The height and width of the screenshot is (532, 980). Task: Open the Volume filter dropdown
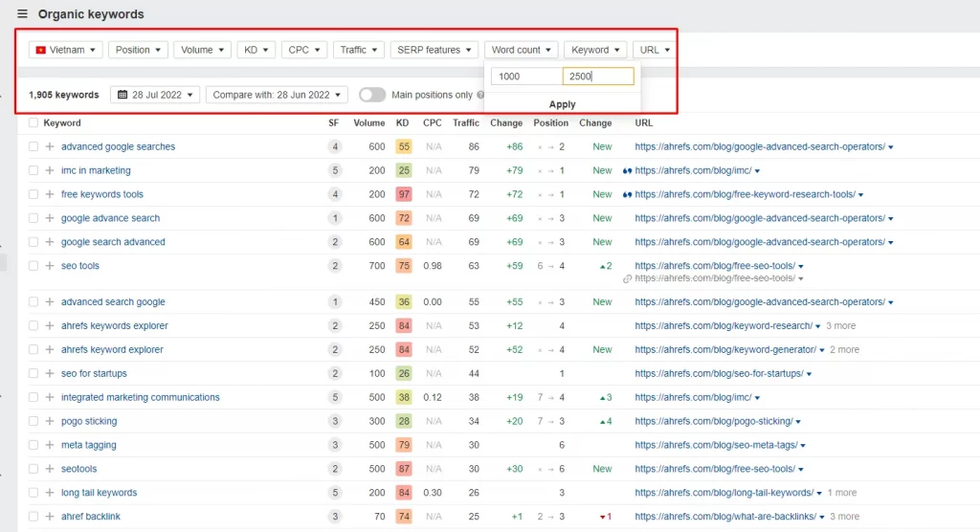click(203, 50)
